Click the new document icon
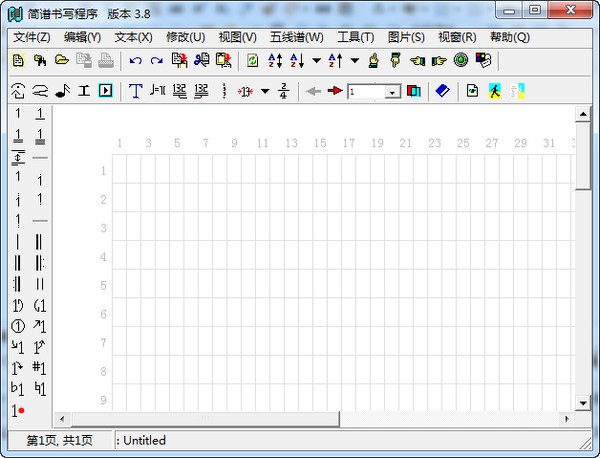The width and height of the screenshot is (600, 458). 18,61
